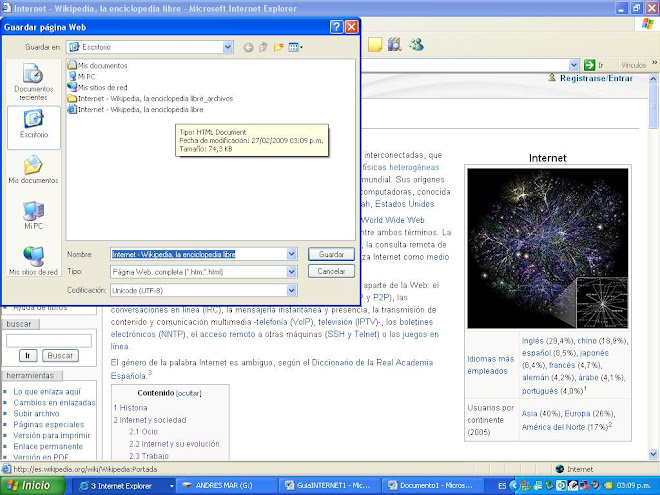Switch to GuiaINTERNET1 Word taskbar window
660x495 pixels.
pos(330,486)
